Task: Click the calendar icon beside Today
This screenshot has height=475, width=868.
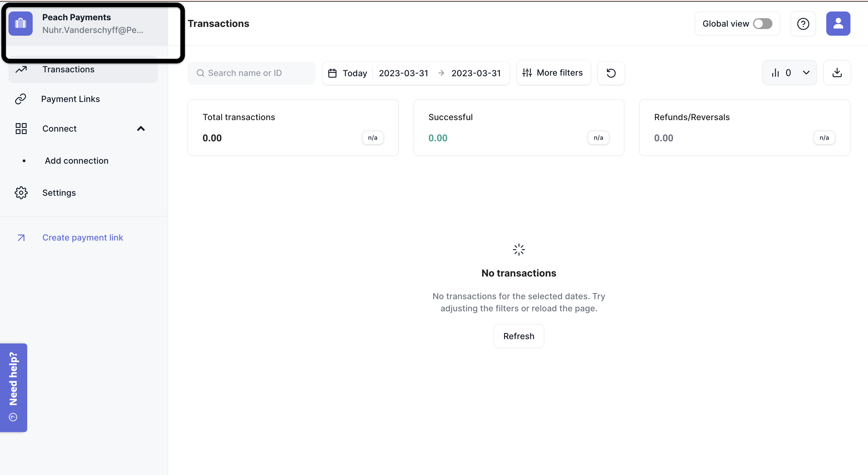Action: click(332, 73)
